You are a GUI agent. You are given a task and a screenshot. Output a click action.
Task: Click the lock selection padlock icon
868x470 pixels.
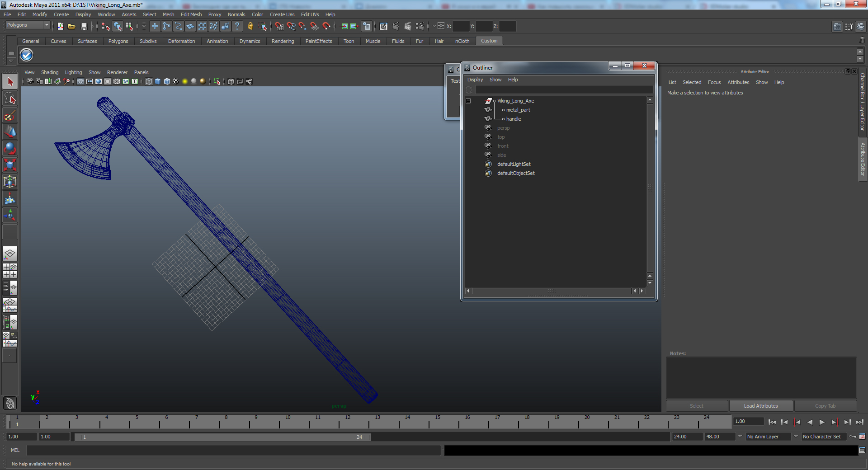(250, 27)
